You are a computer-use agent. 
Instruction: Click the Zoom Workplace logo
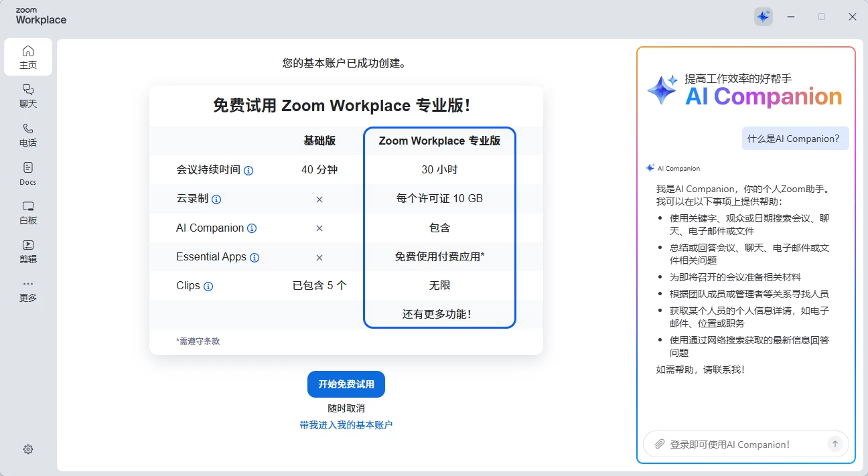[41, 17]
